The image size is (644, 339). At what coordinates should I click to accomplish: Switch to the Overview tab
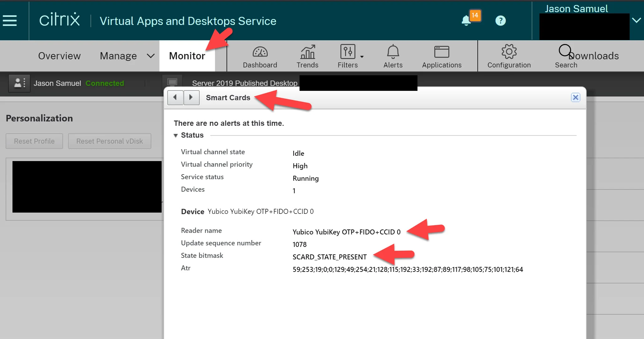59,56
